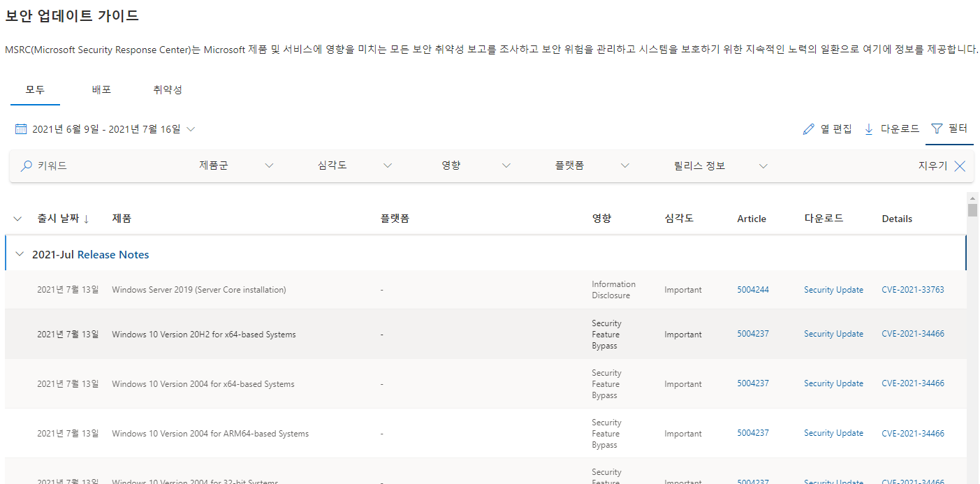Open article 5004237 in 2004 ARM64 row
980x484 pixels.
pos(753,433)
